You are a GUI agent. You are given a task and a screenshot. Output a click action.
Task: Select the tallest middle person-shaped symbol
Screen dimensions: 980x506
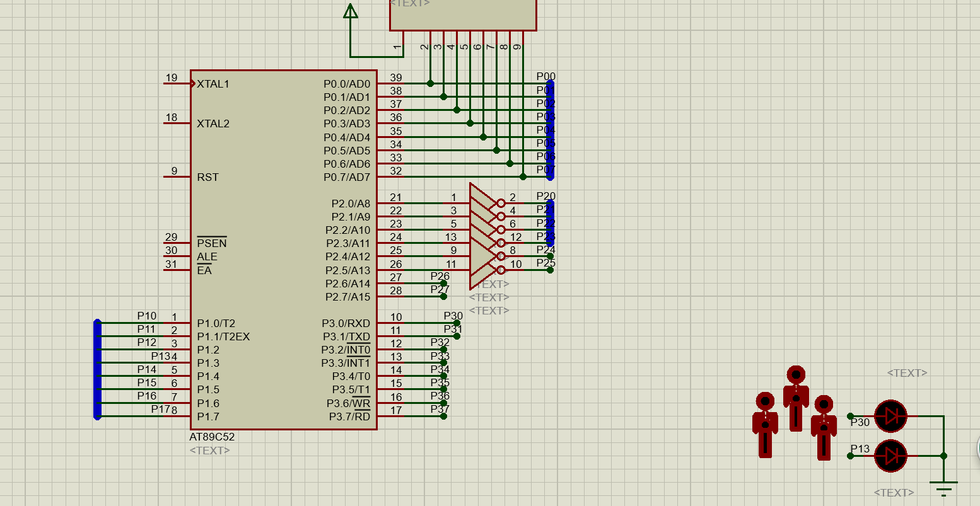coord(796,398)
